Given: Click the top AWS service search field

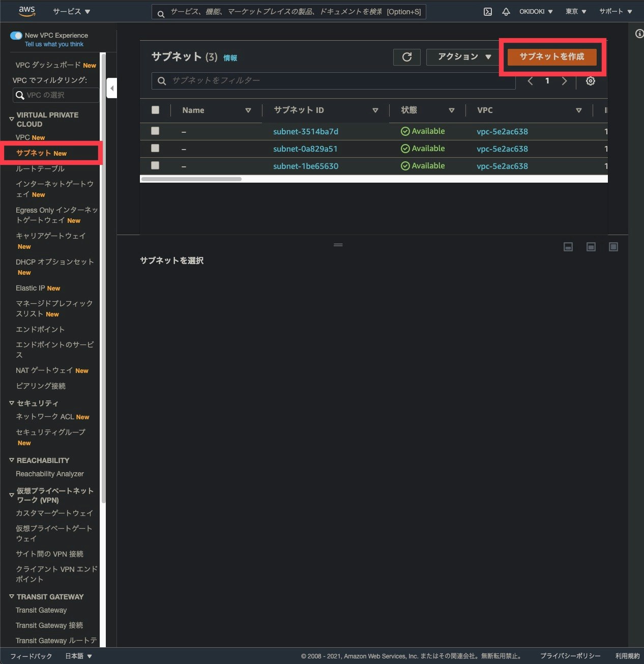Looking at the screenshot, I should tap(288, 12).
